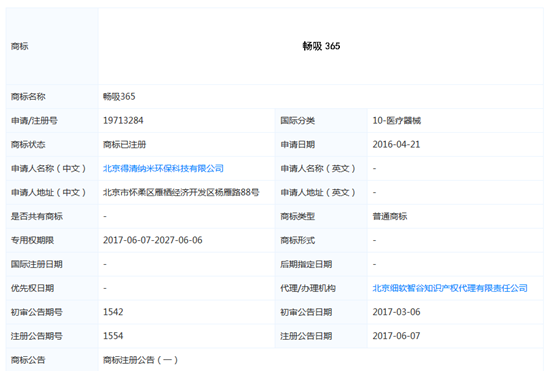Viewport: 558px width, 373px height.
Task: Click the 申请人地址（英文） label
Action: click(318, 192)
